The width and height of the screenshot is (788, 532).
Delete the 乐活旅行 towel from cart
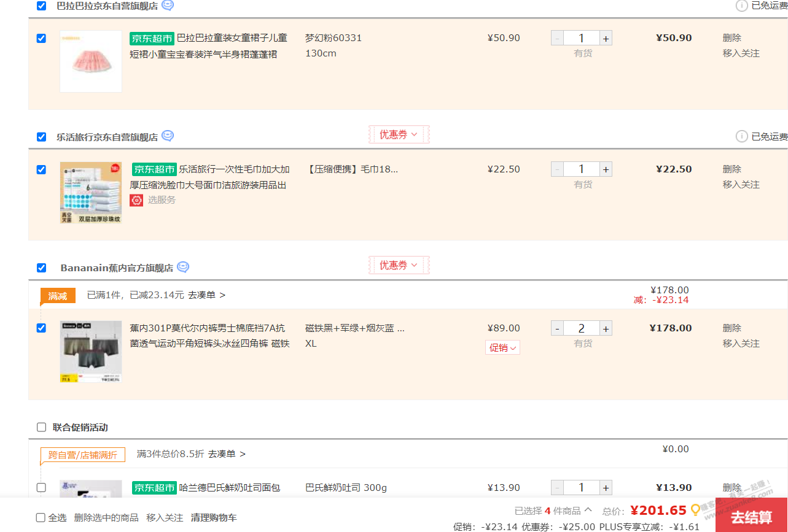click(732, 169)
